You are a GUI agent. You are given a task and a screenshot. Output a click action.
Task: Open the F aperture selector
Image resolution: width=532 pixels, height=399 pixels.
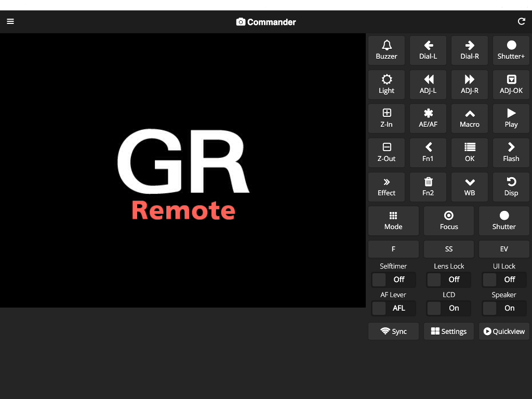pos(393,249)
